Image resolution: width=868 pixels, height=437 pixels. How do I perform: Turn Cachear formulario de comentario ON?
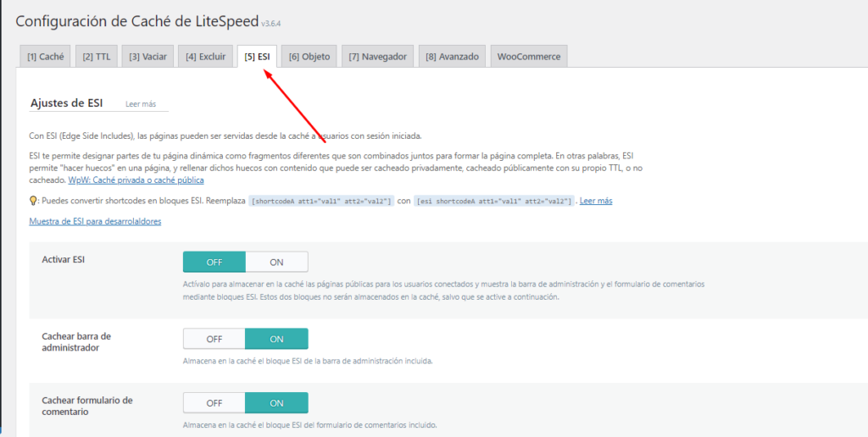click(277, 403)
